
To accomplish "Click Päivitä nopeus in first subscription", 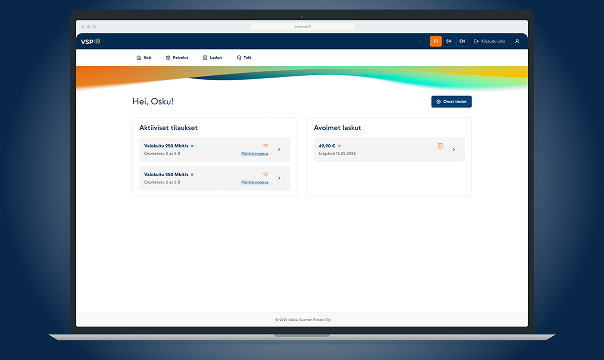I will coord(255,154).
